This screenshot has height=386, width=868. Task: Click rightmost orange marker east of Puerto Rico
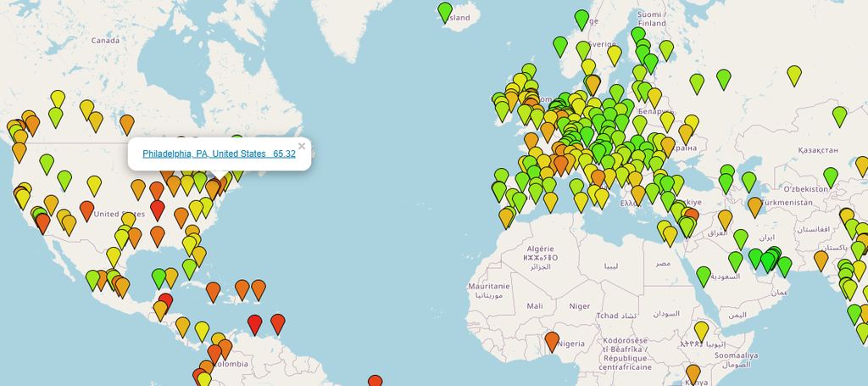[x=259, y=290]
